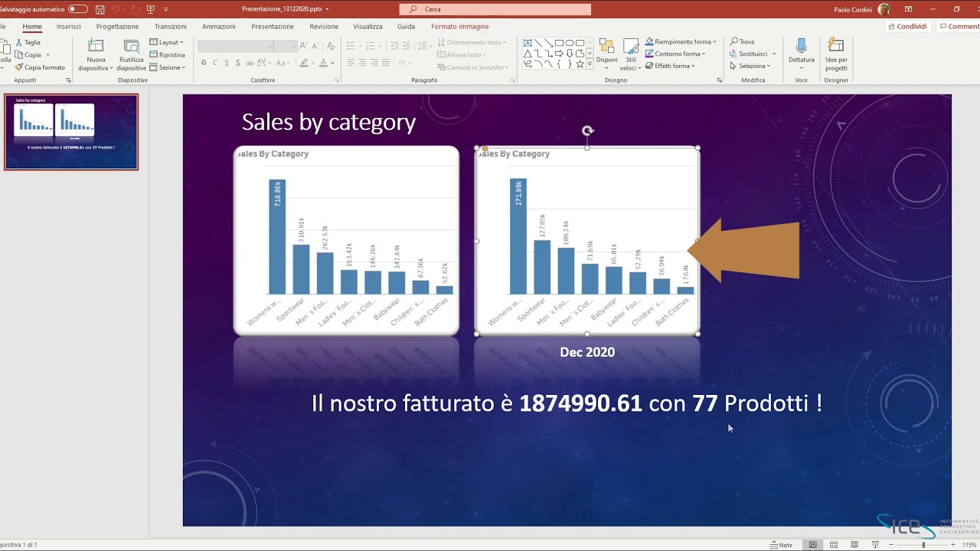Click the Save floppy disk icon
Viewport: 980px width, 551px height.
point(100,9)
